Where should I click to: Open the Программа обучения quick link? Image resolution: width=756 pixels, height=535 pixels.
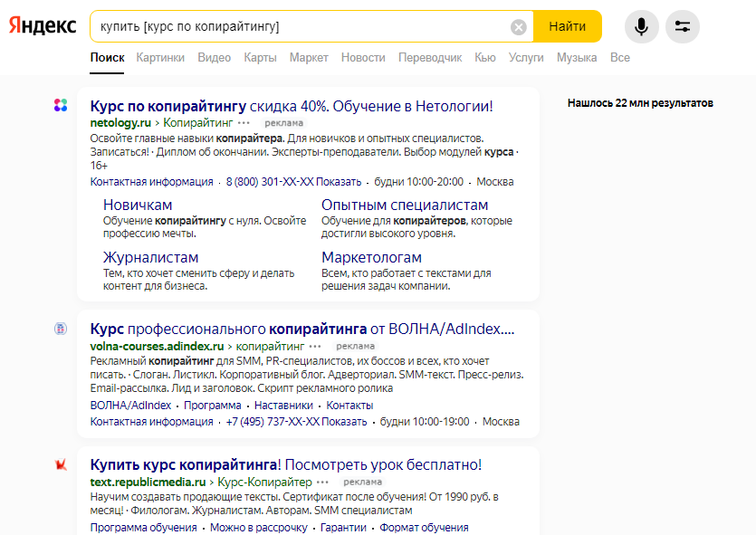click(144, 528)
